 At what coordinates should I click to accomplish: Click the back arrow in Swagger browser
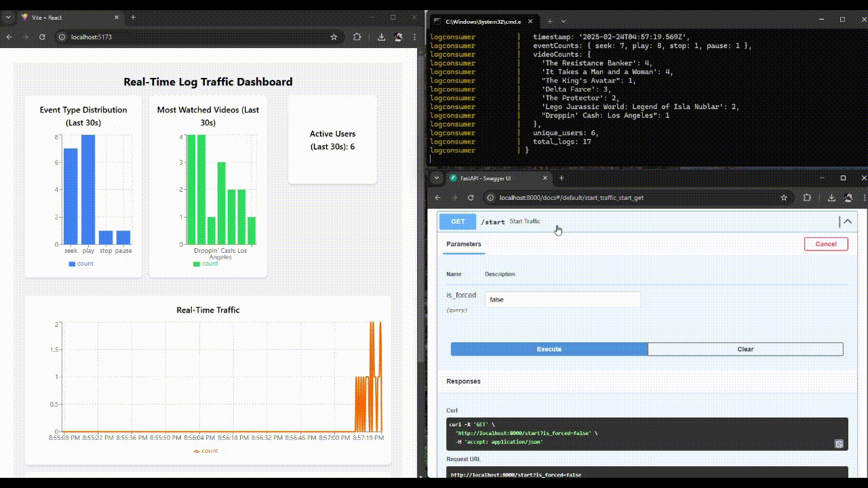(437, 197)
